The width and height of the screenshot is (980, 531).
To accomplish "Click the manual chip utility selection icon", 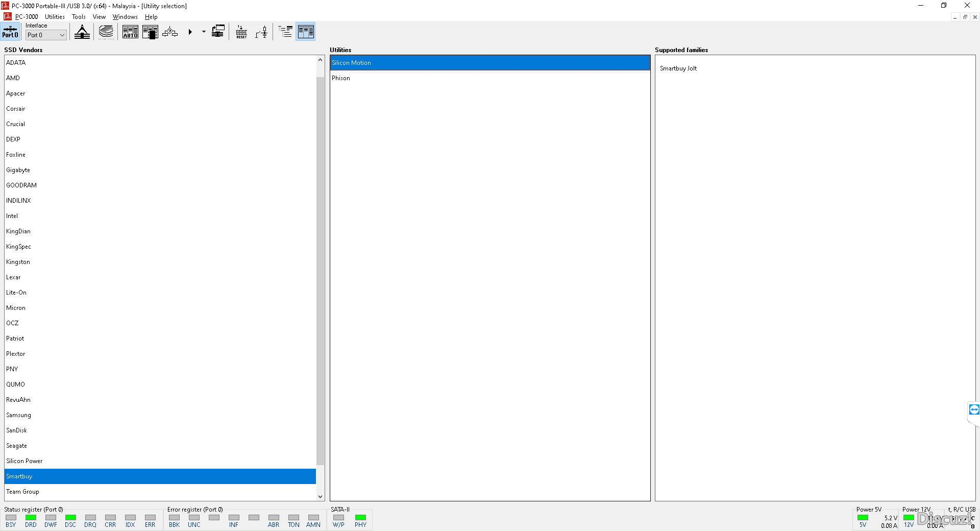I will point(150,32).
